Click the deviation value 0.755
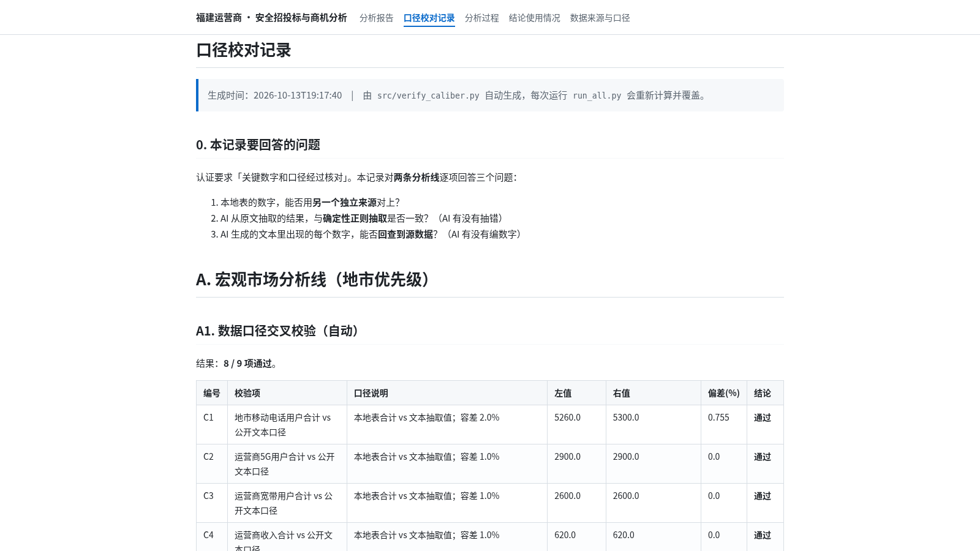 pos(718,418)
